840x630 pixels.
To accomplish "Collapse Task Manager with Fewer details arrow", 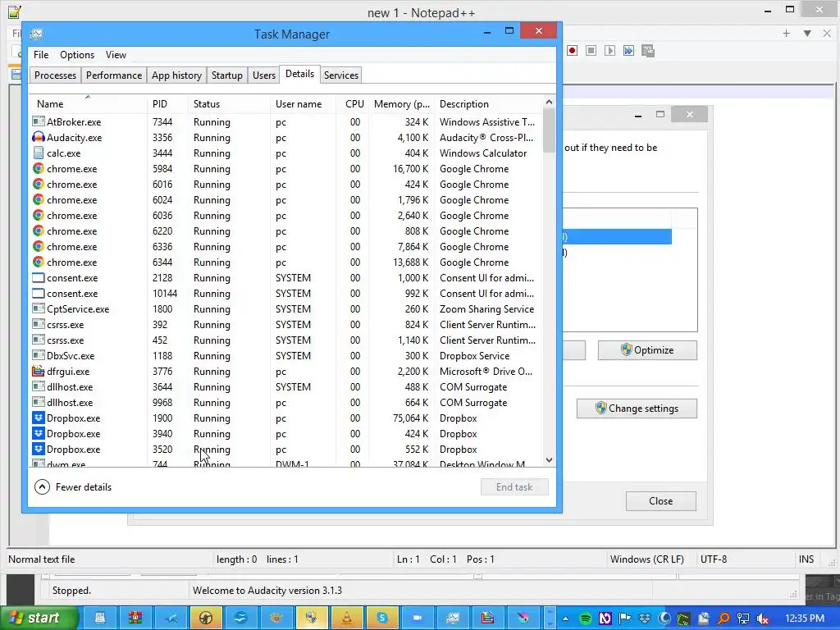I will 42,486.
